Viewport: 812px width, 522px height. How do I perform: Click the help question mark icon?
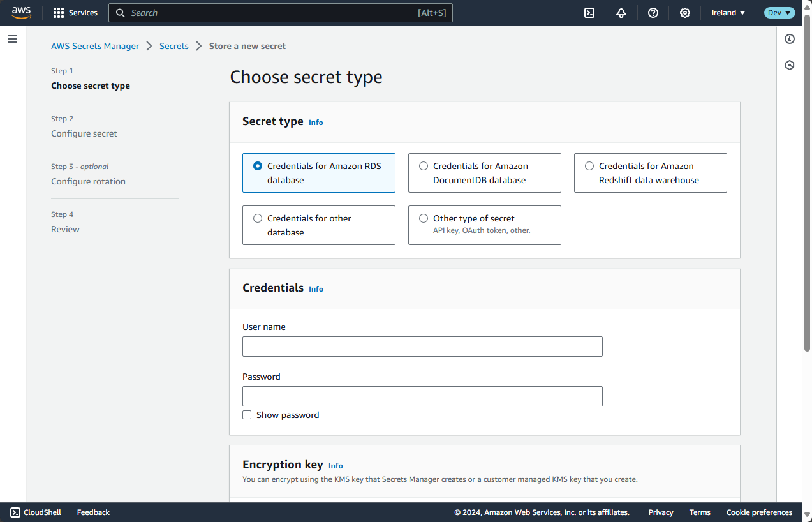tap(653, 13)
